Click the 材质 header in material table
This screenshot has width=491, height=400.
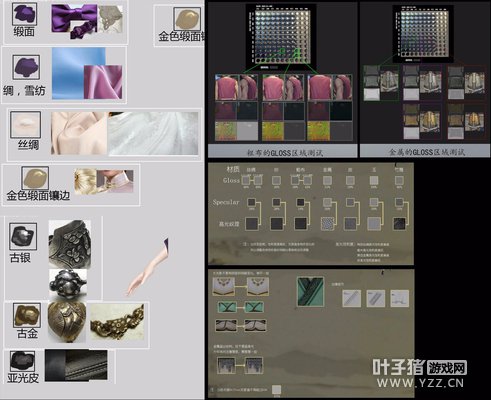click(233, 169)
